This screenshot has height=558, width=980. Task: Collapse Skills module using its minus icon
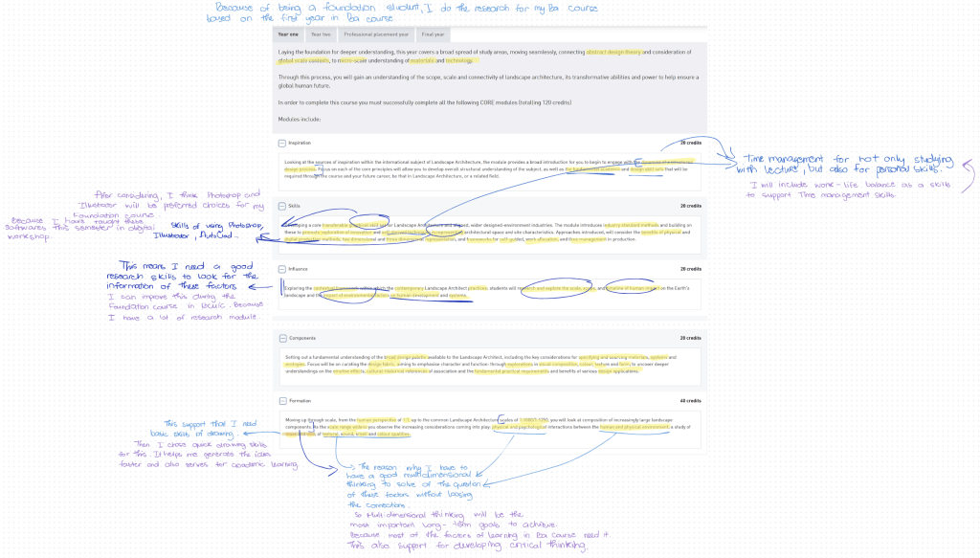point(281,206)
